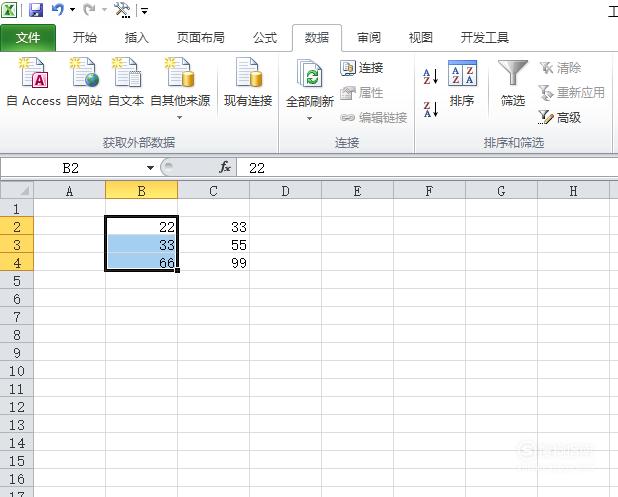Click the 重新应用 filter button

571,93
